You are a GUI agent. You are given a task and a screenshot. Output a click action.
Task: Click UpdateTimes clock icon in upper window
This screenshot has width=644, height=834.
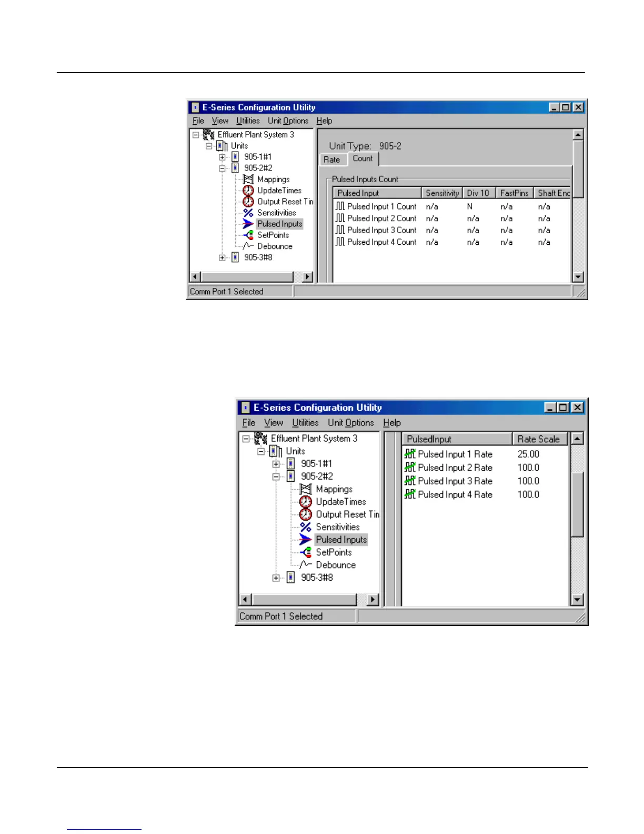[x=248, y=191]
